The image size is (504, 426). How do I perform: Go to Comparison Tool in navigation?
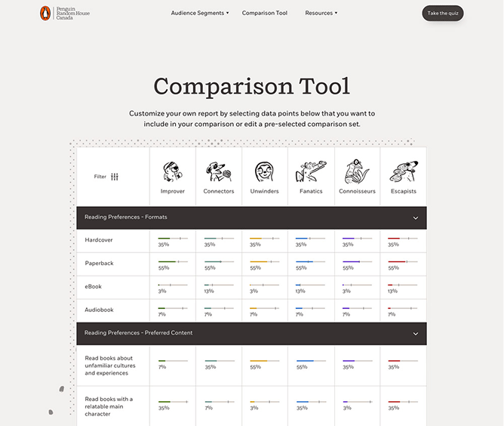[x=264, y=13]
